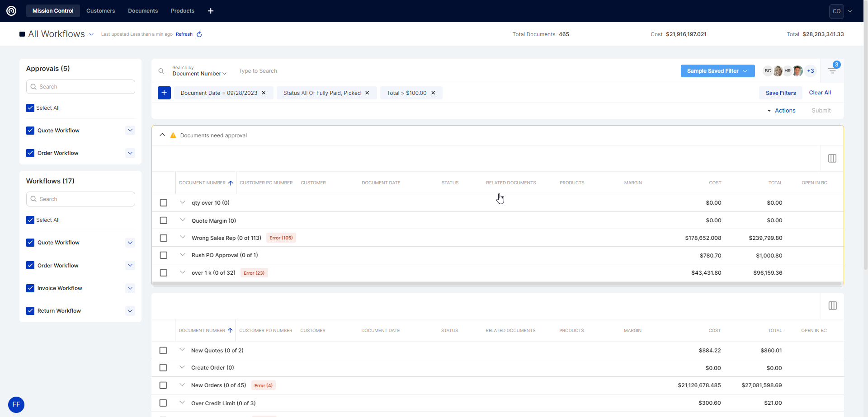Viewport: 868px width, 417px height.
Task: Switch to the Customers tab
Action: pyautogui.click(x=100, y=11)
